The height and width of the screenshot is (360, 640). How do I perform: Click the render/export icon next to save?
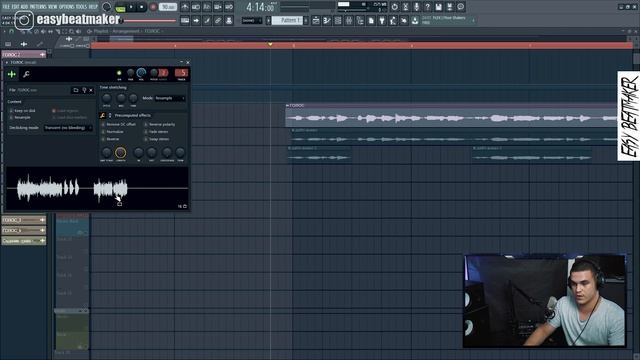[449, 7]
